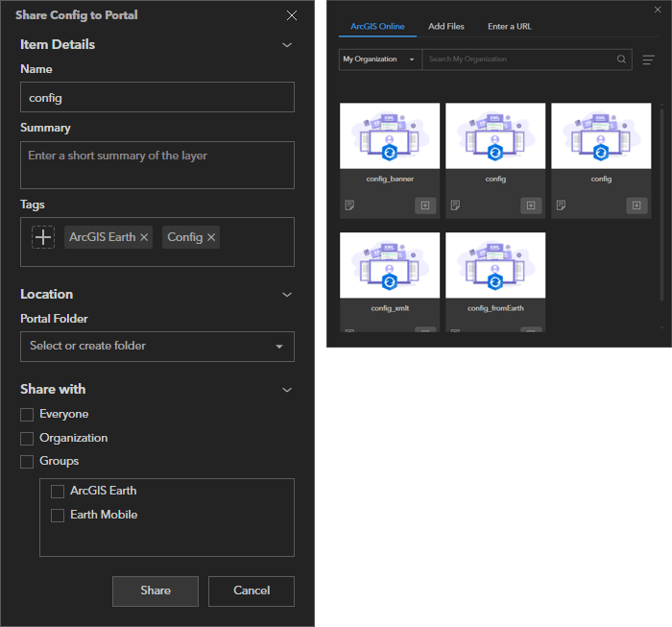Click the config_xmlt item name
Viewport: 672px width, 627px height.
390,308
